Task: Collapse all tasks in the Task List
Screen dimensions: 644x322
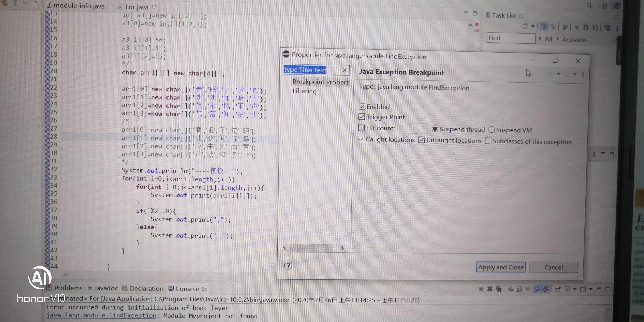Action: click(595, 28)
